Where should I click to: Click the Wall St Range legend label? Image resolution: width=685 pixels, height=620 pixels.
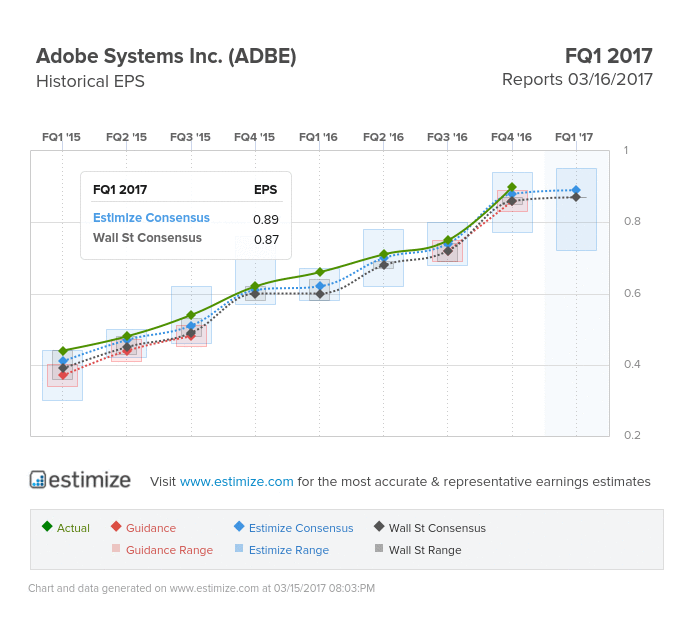(425, 550)
